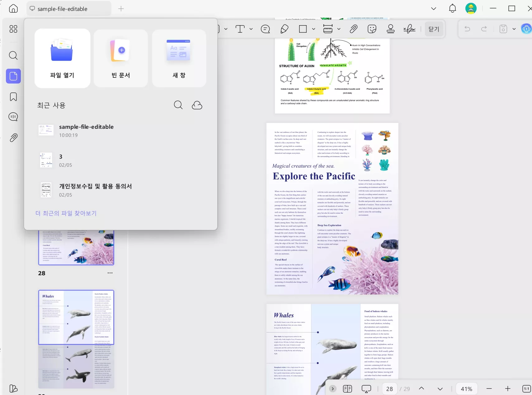This screenshot has height=395, width=532.
Task: Select the signature tool in toolbar
Action: [409, 29]
